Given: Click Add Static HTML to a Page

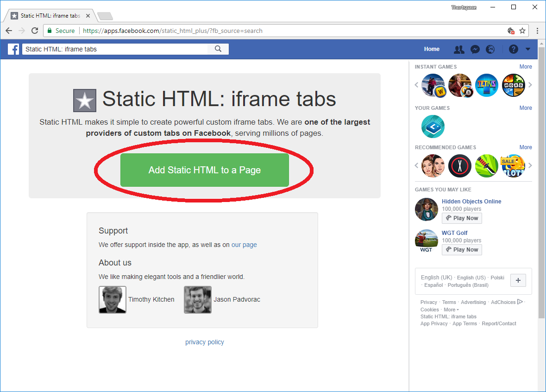Looking at the screenshot, I should pos(205,170).
